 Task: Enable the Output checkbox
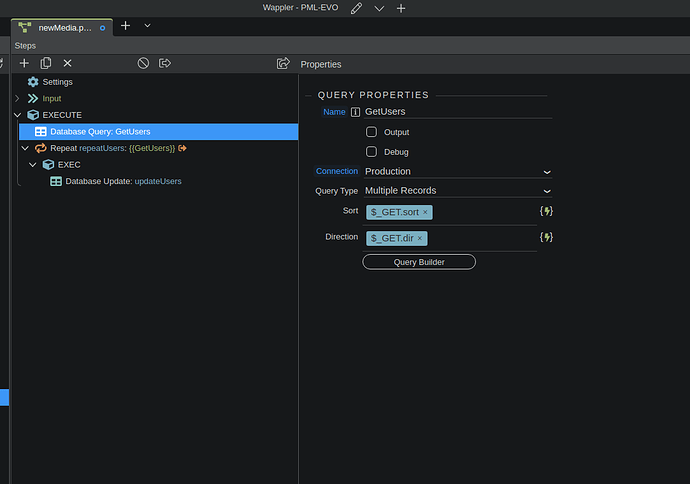371,132
